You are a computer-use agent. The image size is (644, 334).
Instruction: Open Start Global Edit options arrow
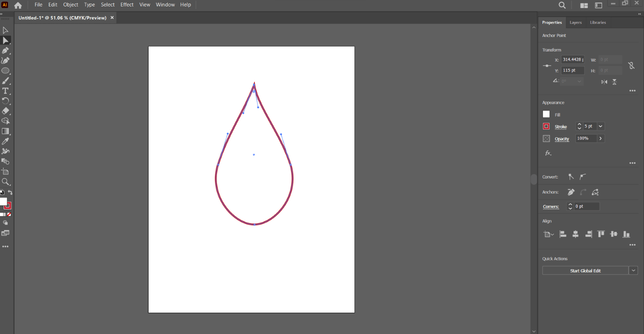634,270
